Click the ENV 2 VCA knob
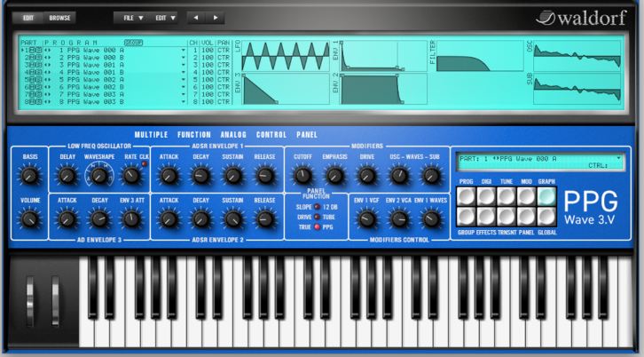Screen dimensions: 644x357 [x=399, y=219]
